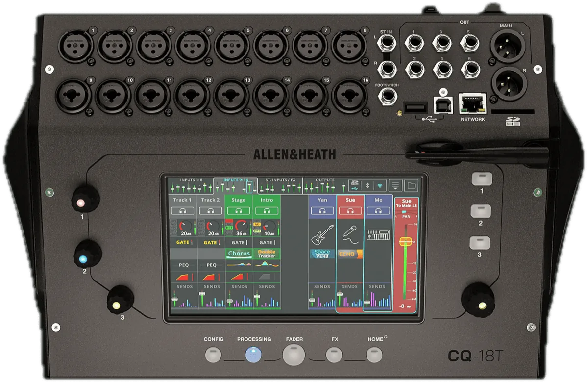Click the PAN control on Sue strip

(406, 215)
